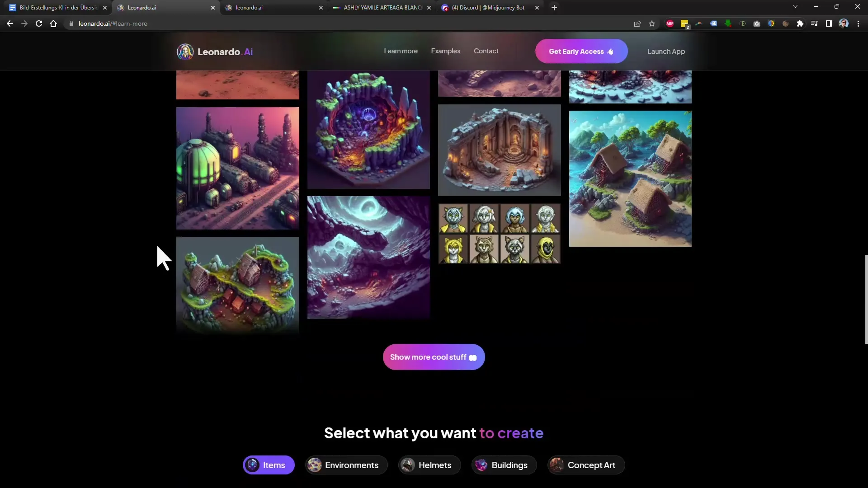Select the Environments category icon
868x488 pixels.
(x=314, y=465)
